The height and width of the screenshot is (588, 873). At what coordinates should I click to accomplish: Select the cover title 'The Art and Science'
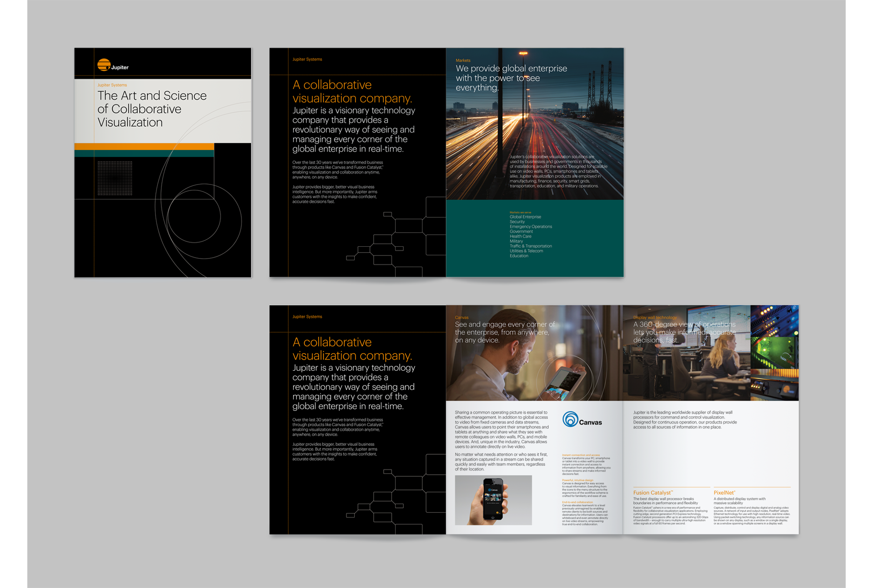152,95
